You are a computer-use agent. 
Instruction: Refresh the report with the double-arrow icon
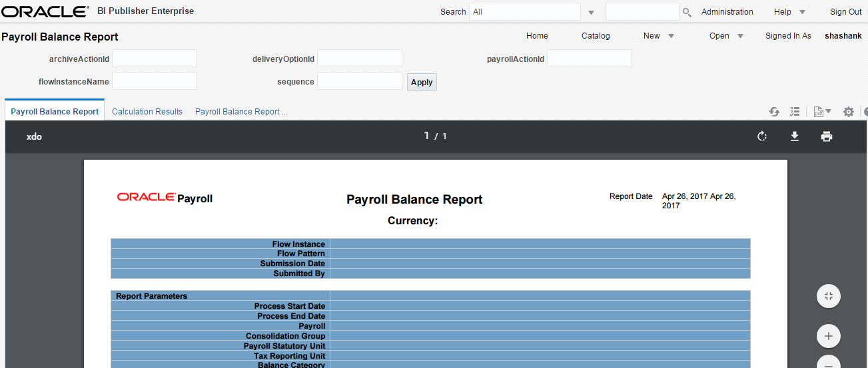pyautogui.click(x=774, y=112)
